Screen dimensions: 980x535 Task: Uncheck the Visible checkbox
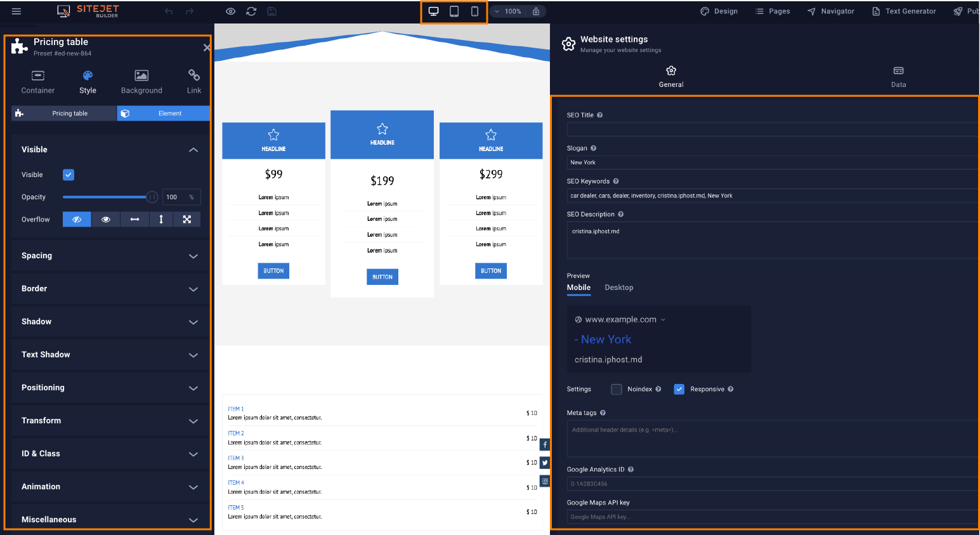(69, 175)
